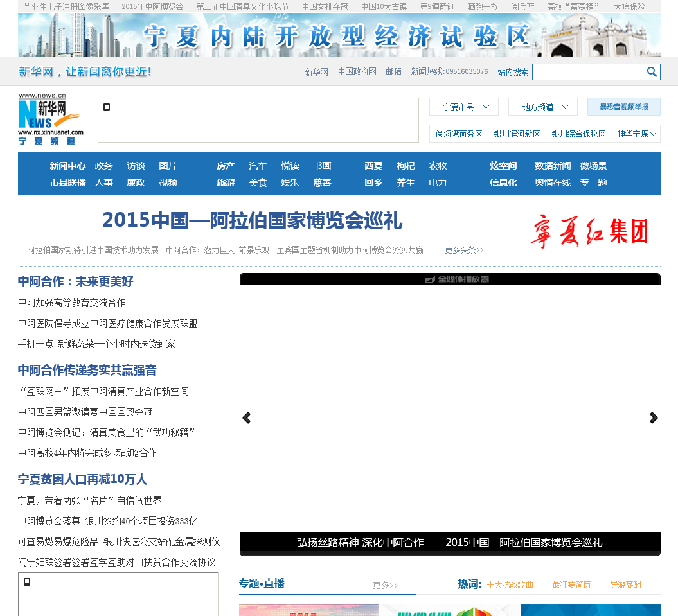Image resolution: width=678 pixels, height=616 pixels.
Task: Click slideshow caption 弘扬丝路精神 深化中阿合作
Action: [450, 543]
